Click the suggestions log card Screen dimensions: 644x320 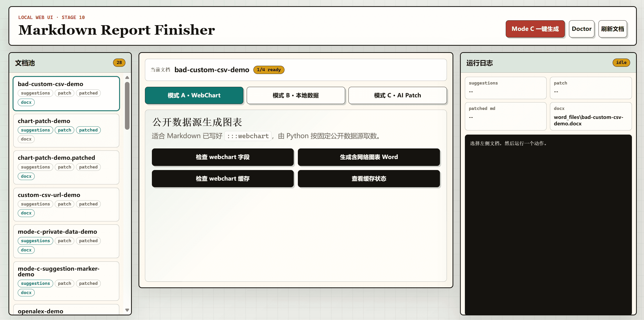[x=505, y=88]
